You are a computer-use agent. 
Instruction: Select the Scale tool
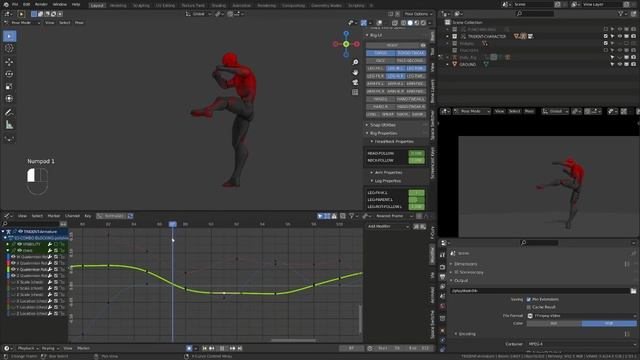[x=9, y=87]
